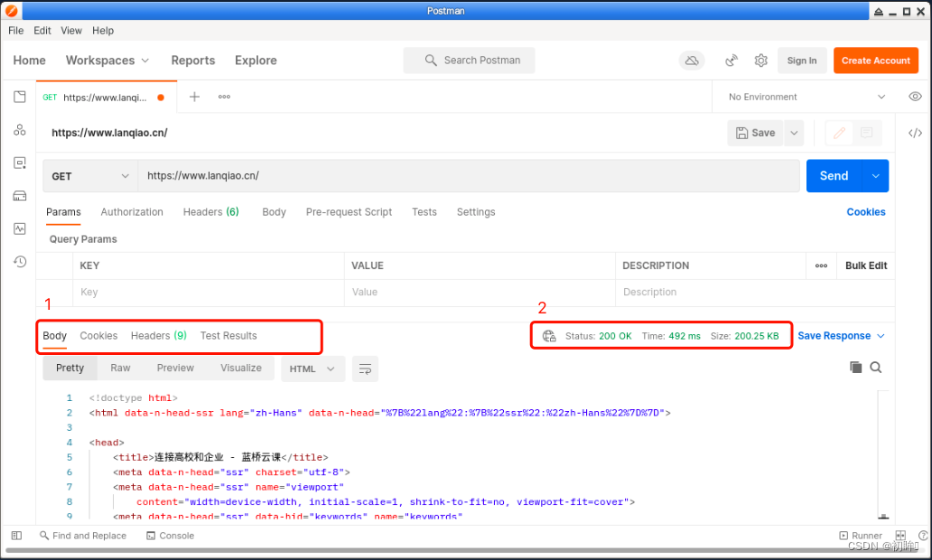Click the cloud sync offline icon
Viewport: 932px width, 560px height.
[692, 61]
